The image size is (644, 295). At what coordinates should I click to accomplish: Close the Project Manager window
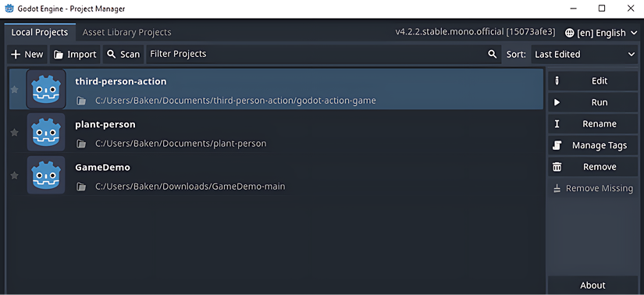pyautogui.click(x=631, y=9)
